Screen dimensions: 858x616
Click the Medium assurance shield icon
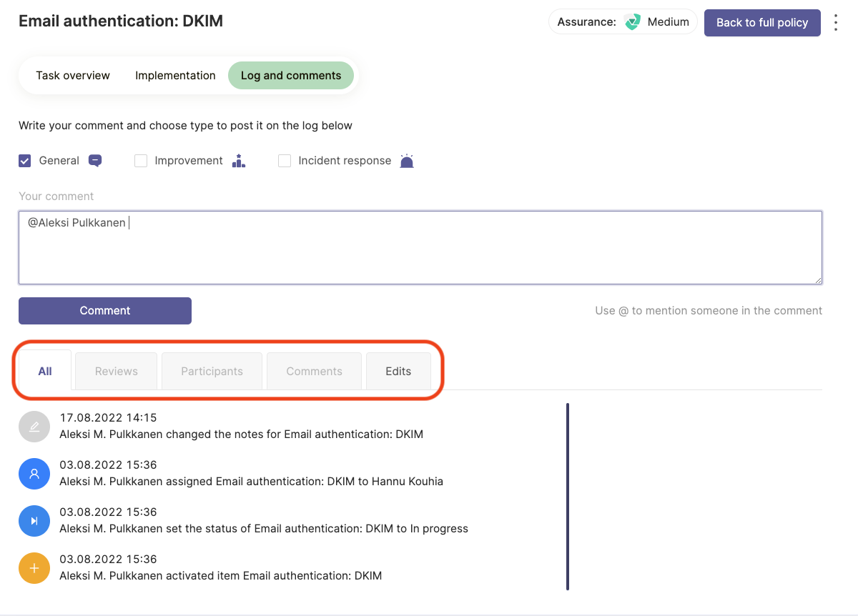pyautogui.click(x=632, y=22)
